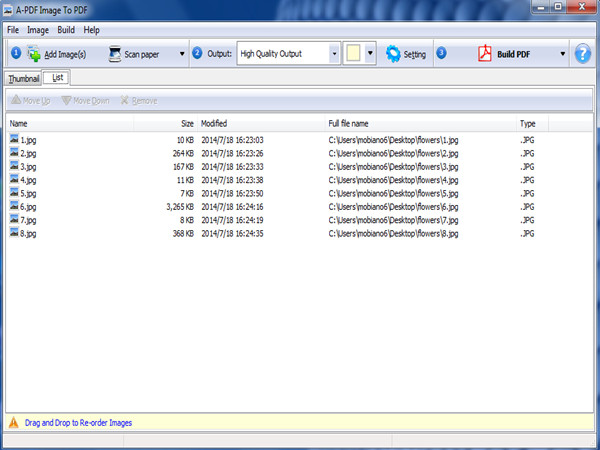Click the Setting button label
The image size is (600, 450).
415,54
